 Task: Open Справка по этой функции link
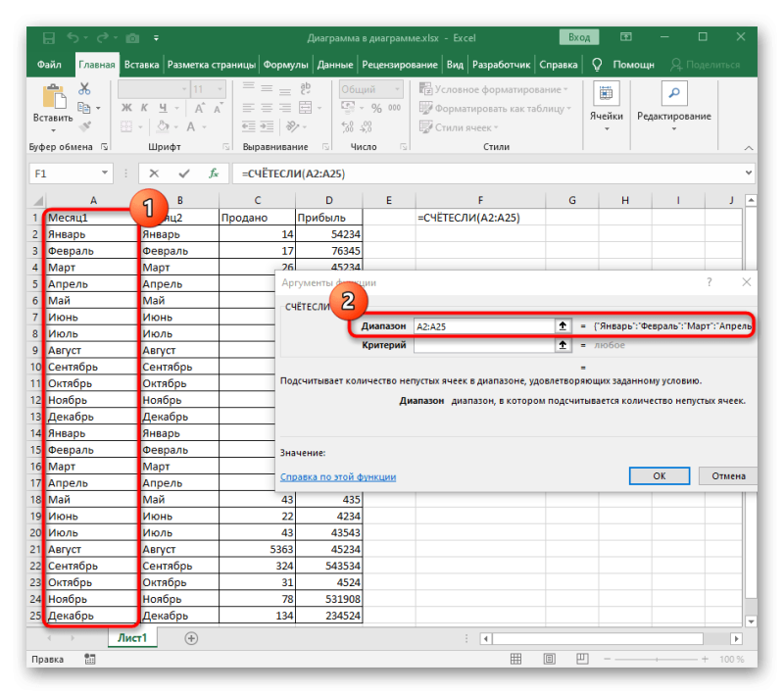point(338,477)
